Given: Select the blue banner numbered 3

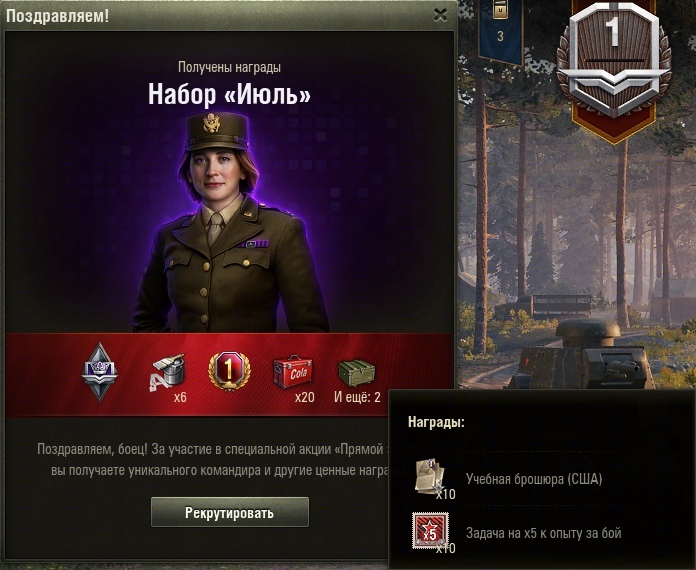Looking at the screenshot, I should click(x=501, y=32).
